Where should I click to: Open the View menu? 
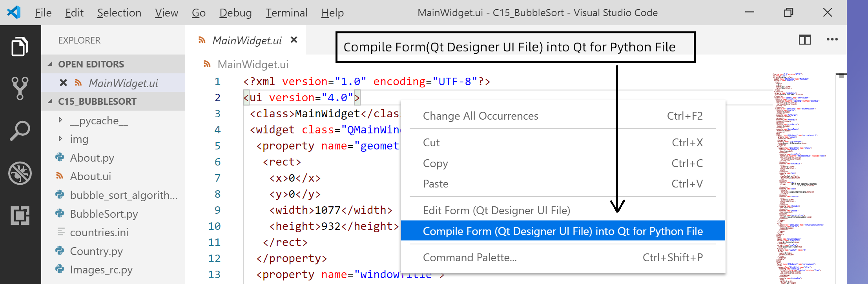click(x=166, y=13)
